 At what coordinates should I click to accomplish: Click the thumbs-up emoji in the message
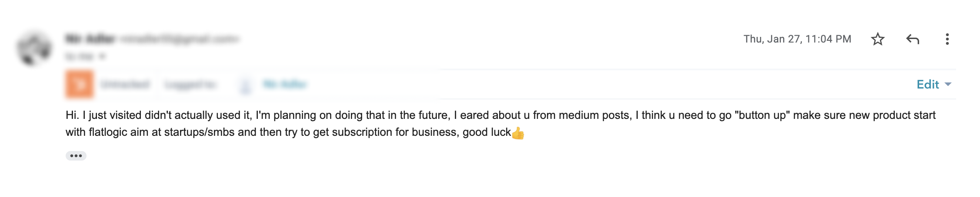(518, 133)
